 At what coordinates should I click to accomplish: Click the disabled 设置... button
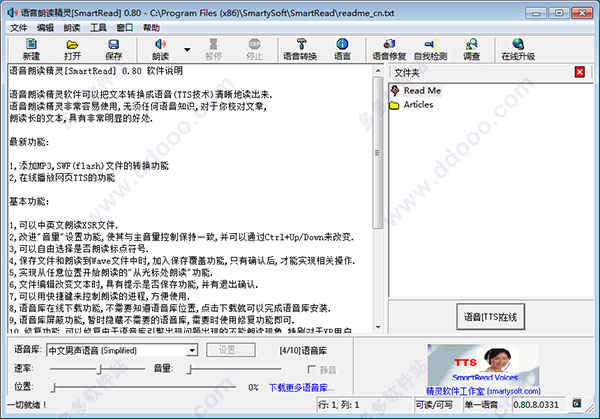pos(231,350)
